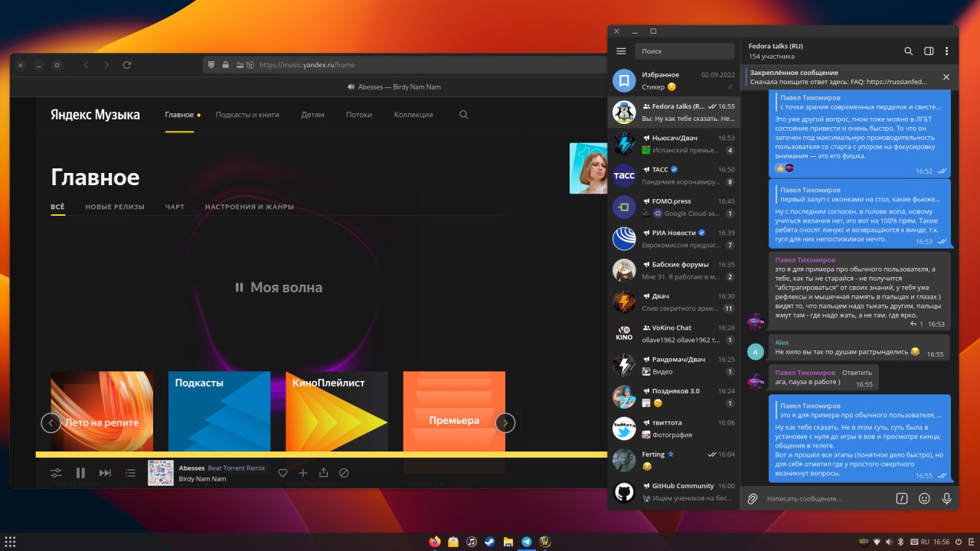Show НОВЫЕ РЕЛИЗЫ subtab
The image size is (980, 551).
pyautogui.click(x=115, y=207)
